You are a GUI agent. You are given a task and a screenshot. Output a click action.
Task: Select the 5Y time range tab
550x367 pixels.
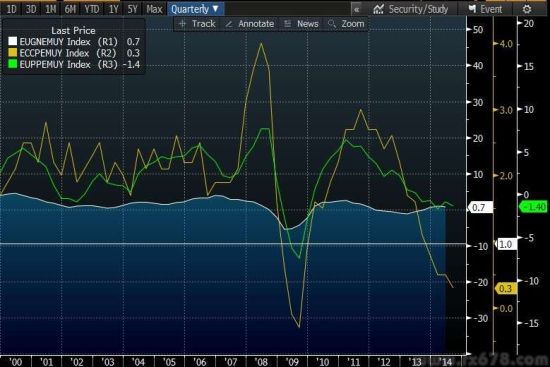coord(133,9)
